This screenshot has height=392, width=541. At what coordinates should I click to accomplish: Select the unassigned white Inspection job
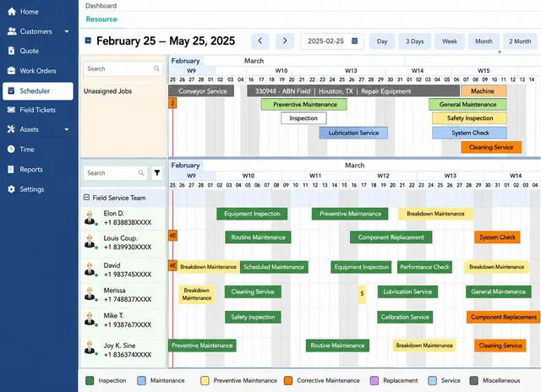click(303, 118)
